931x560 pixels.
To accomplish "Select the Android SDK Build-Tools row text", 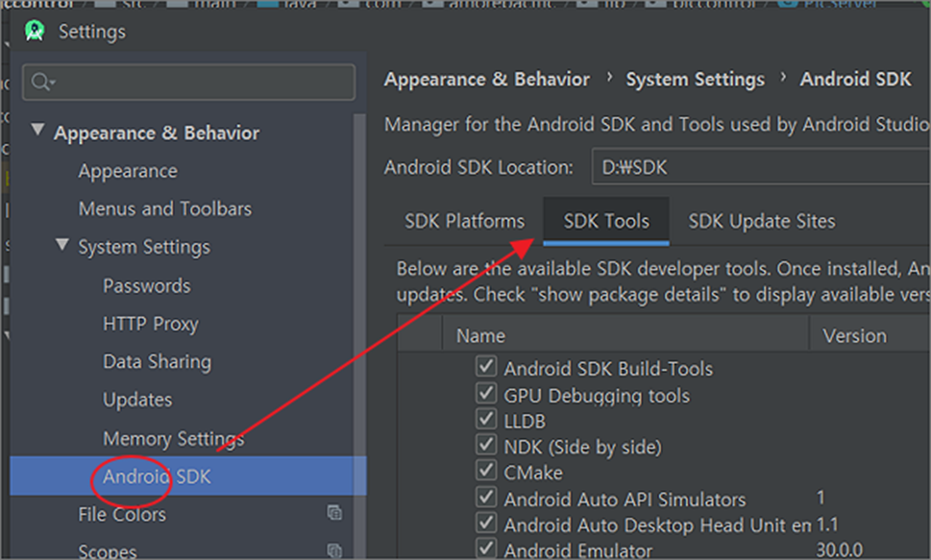I will pyautogui.click(x=608, y=369).
